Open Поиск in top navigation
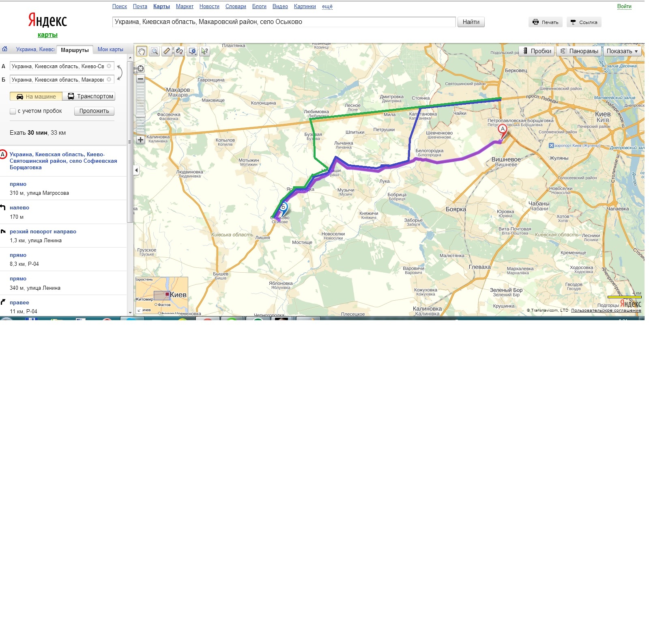The width and height of the screenshot is (649, 644). click(x=120, y=6)
